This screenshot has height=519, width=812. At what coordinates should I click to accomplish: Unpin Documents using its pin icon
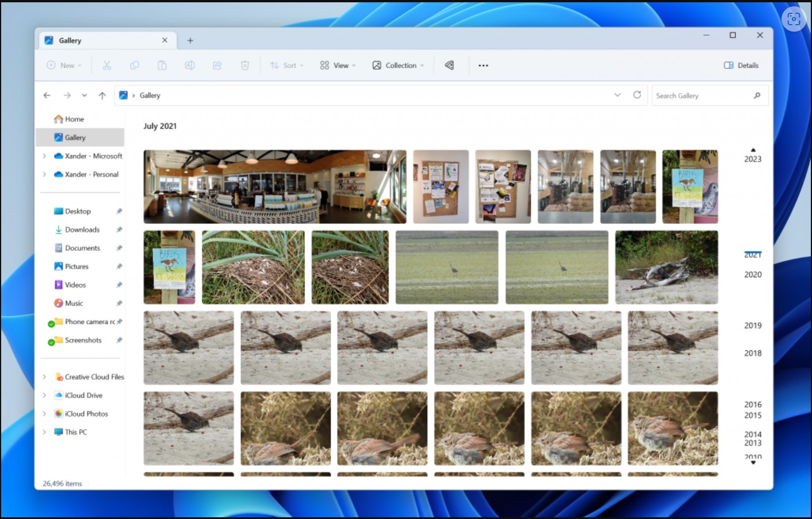coord(120,248)
